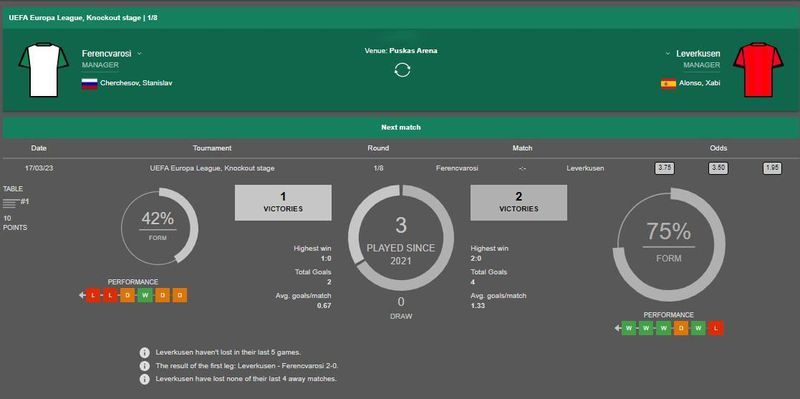Click the Russian flag beside Cherchesov

coord(89,83)
